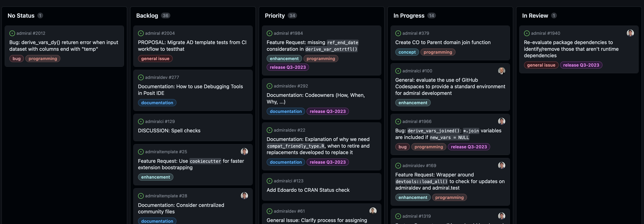The image size is (644, 224).
Task: Click assignee avatar on admiral #1940 card
Action: coord(630,33)
